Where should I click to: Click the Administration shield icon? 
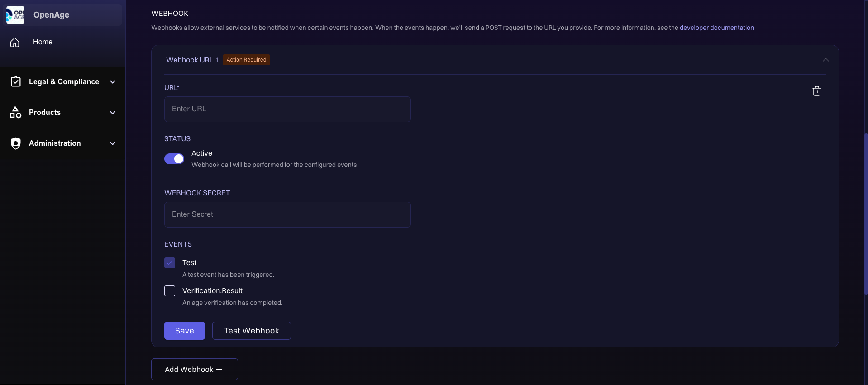pyautogui.click(x=15, y=143)
